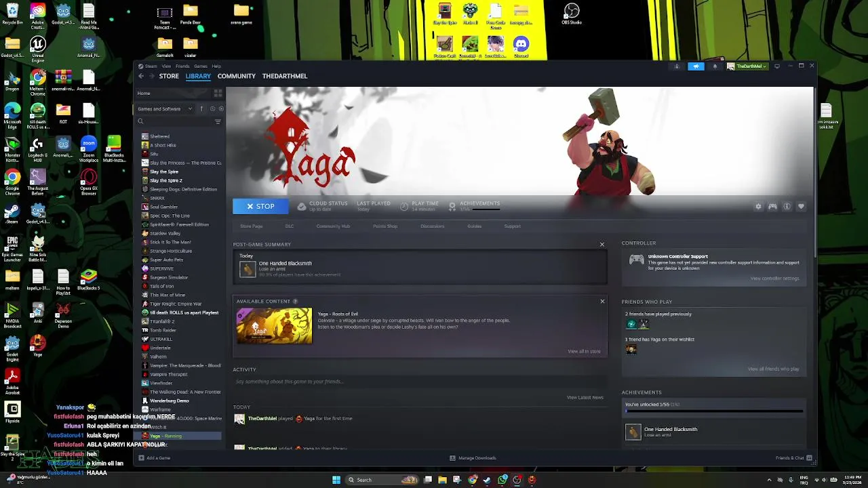The height and width of the screenshot is (488, 868).
Task: Open the Help menu
Action: 216,66
